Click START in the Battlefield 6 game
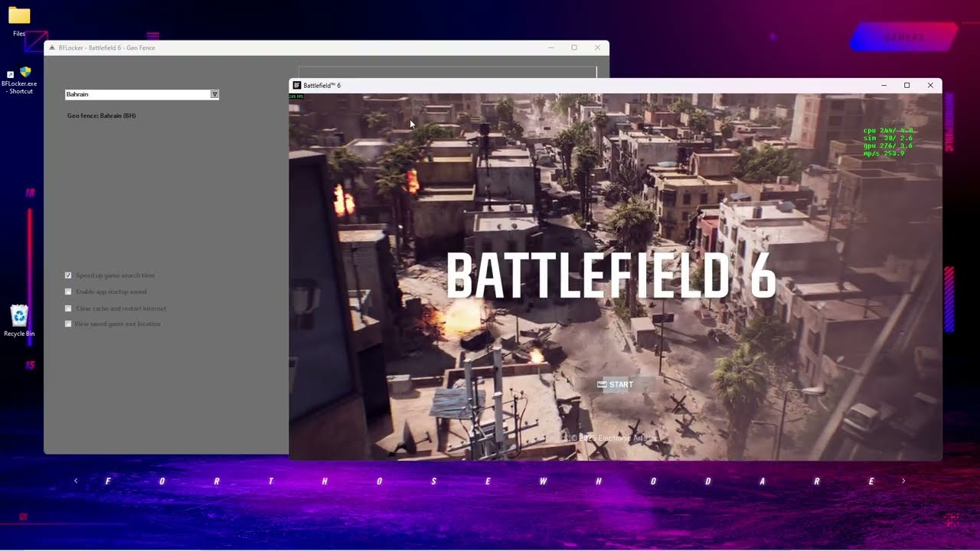Viewport: 980px width, 551px height. coord(616,385)
